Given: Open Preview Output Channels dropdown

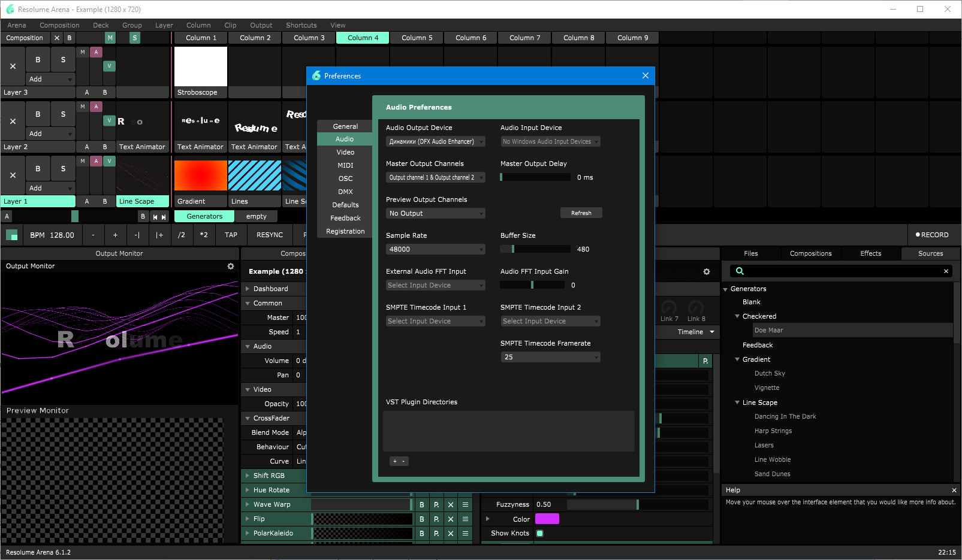Looking at the screenshot, I should point(435,214).
